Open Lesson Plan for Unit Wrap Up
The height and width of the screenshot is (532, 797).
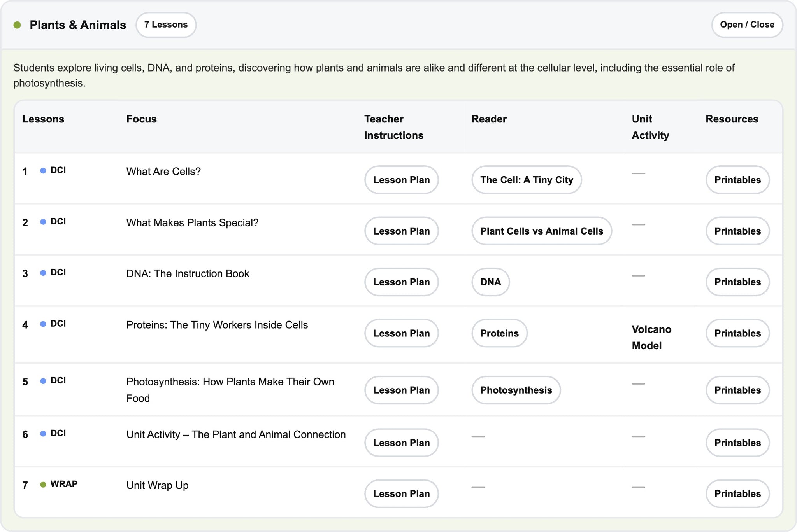pyautogui.click(x=401, y=493)
